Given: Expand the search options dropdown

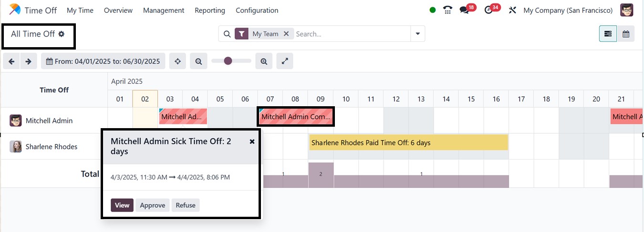Looking at the screenshot, I should click(x=418, y=34).
